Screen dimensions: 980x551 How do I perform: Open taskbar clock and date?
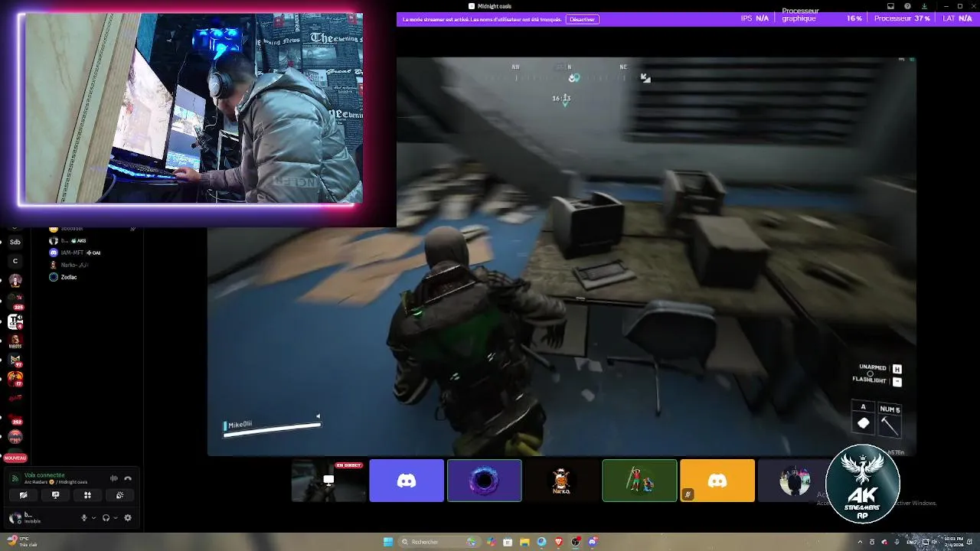(954, 542)
